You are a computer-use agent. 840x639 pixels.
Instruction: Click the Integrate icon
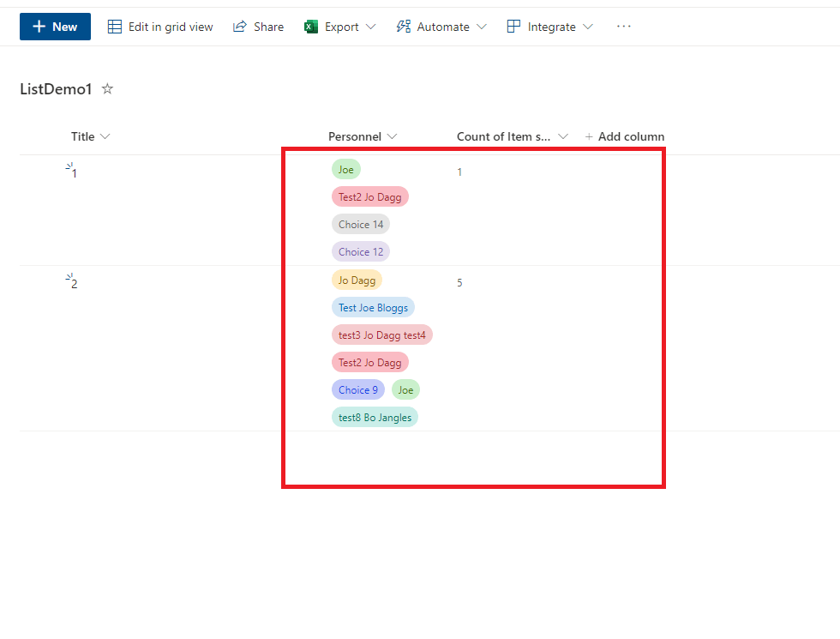[513, 27]
